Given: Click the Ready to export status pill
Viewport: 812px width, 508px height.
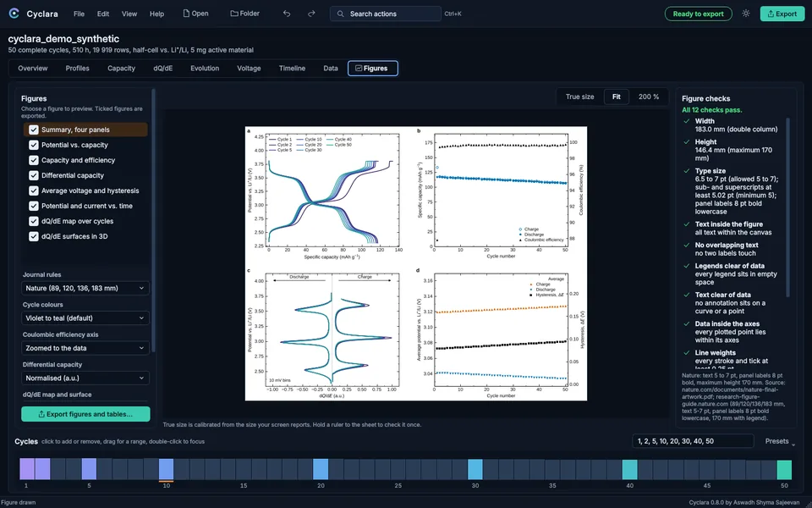Looking at the screenshot, I should (698, 14).
